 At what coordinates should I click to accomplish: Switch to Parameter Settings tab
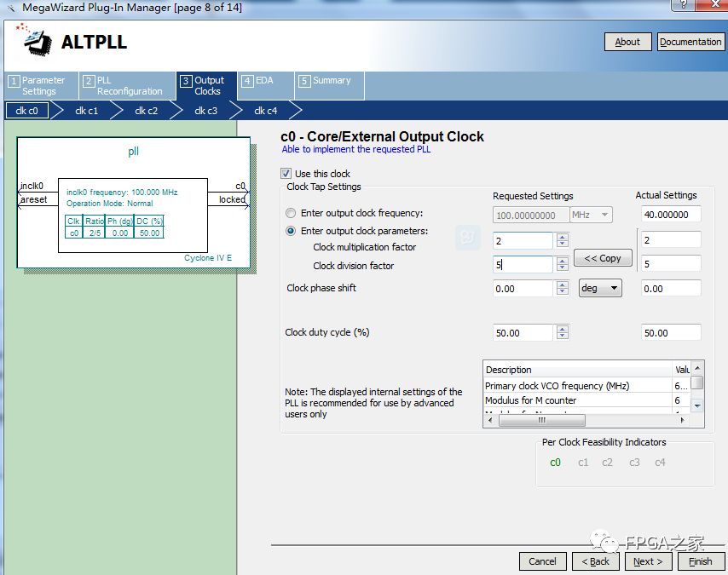tap(41, 86)
